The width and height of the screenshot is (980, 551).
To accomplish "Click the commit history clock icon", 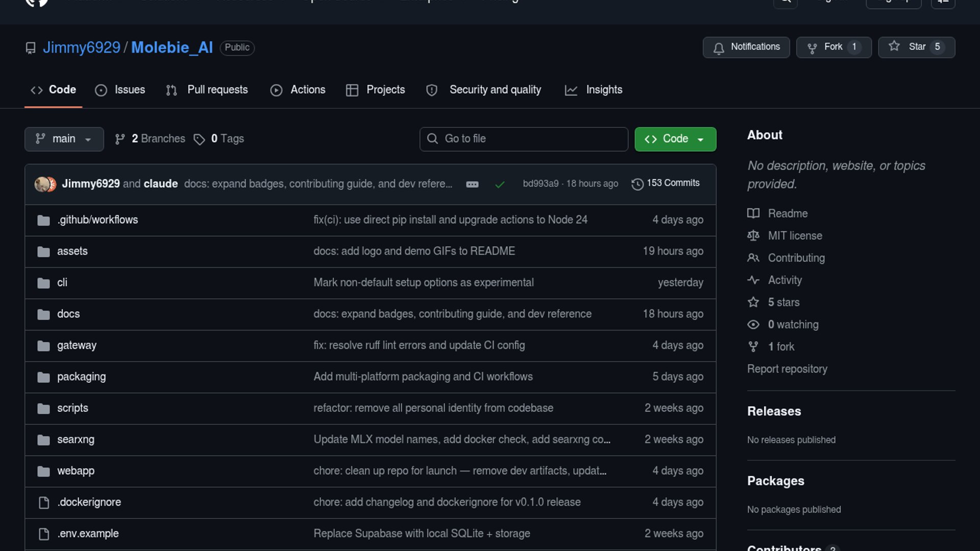I will [637, 184].
